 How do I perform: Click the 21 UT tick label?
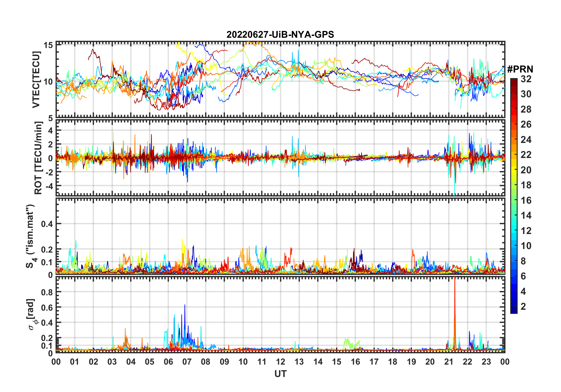449,362
